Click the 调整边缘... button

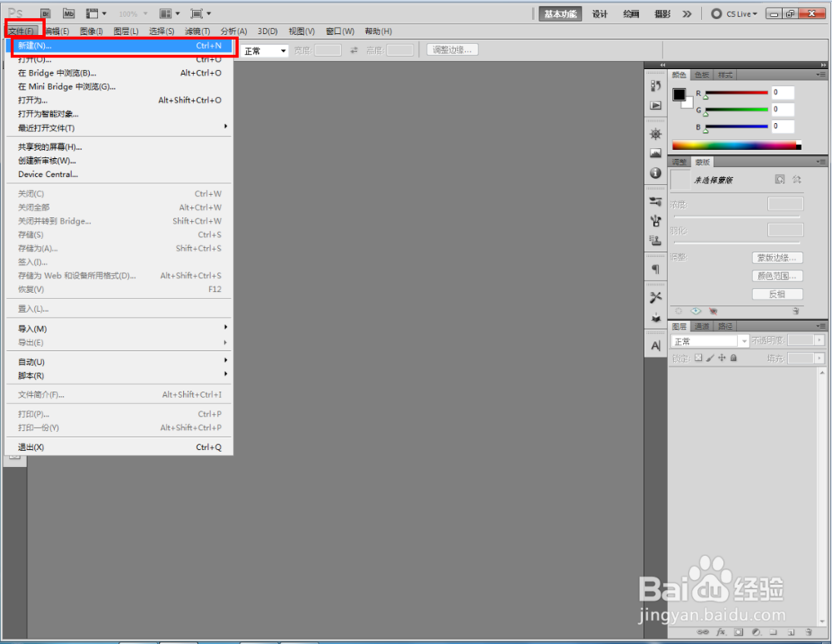pos(452,50)
